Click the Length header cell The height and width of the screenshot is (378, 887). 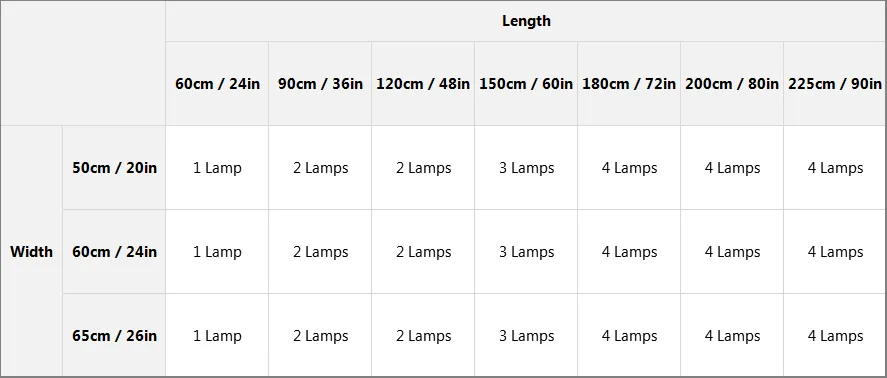[526, 21]
